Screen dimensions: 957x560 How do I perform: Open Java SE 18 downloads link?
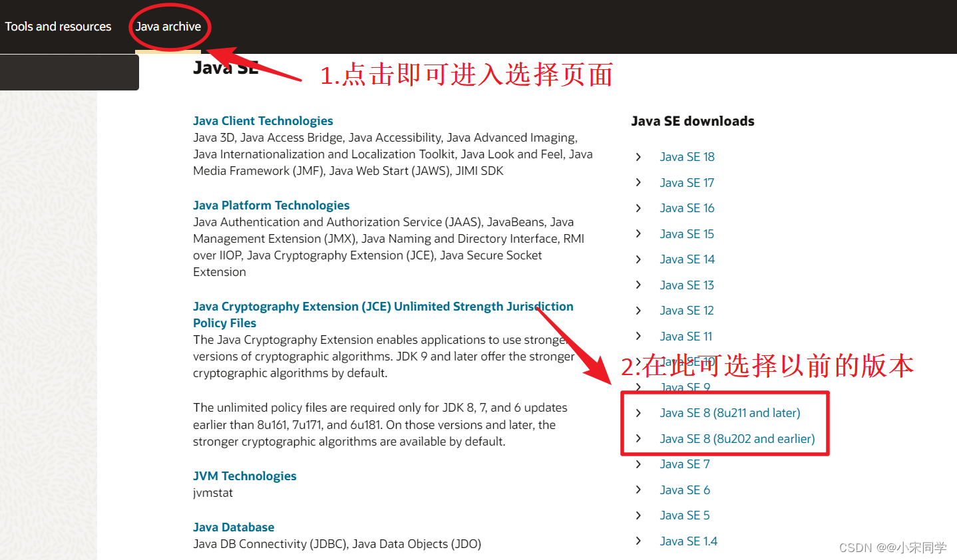[687, 157]
